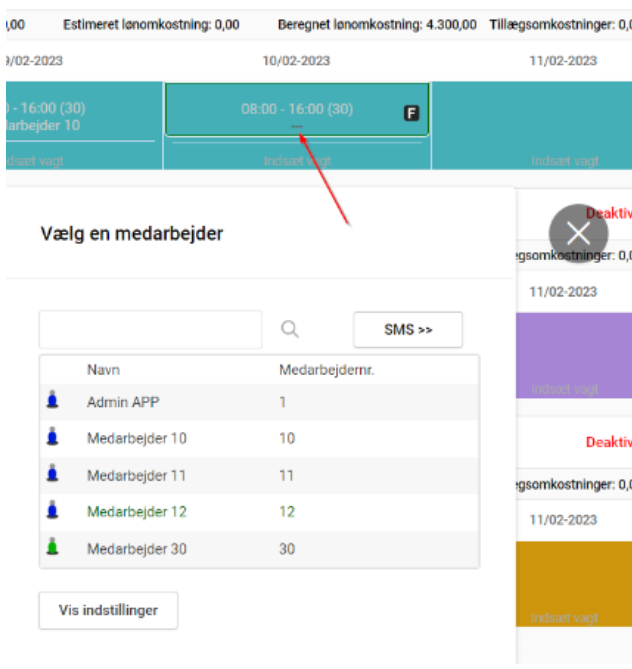Choose Admin APP in employee list
632x669 pixels.
[123, 402]
